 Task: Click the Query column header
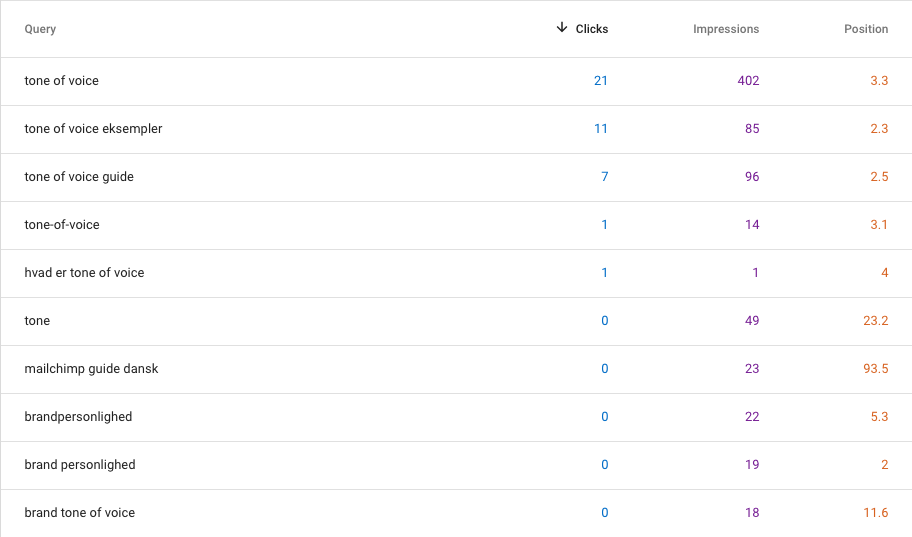40,29
